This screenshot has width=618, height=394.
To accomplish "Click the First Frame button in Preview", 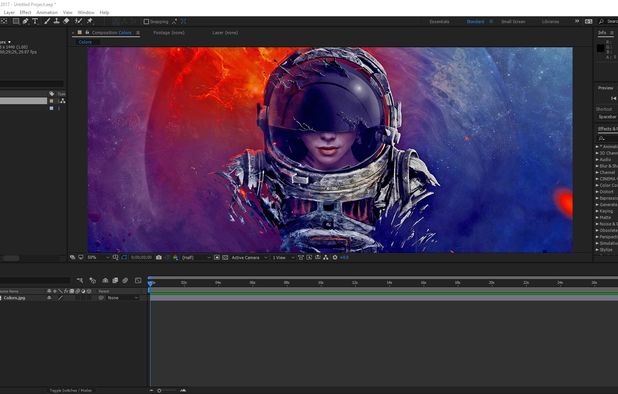I will [613, 98].
